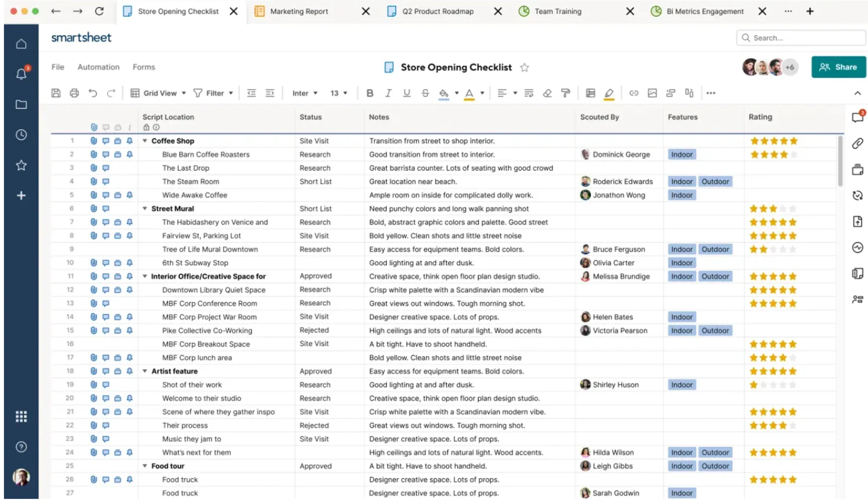Screen dimensions: 868x501
Task: Apply strikethrough formatting
Action: tap(425, 92)
